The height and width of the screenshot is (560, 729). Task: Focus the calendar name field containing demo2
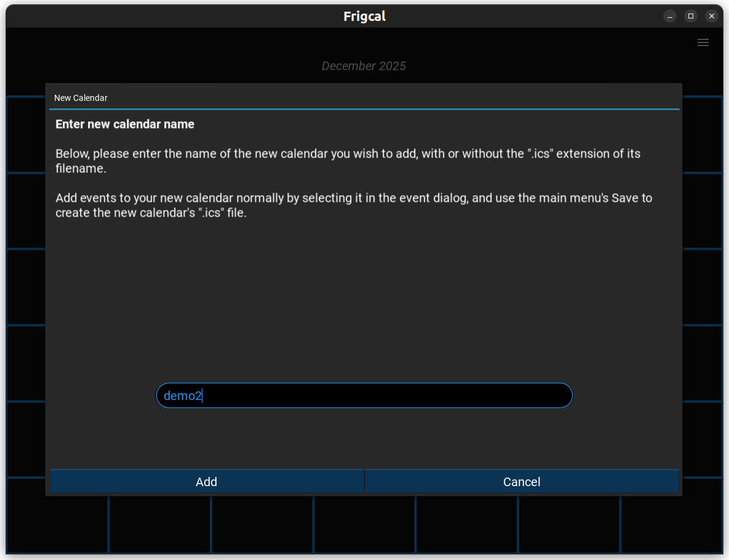click(x=364, y=396)
